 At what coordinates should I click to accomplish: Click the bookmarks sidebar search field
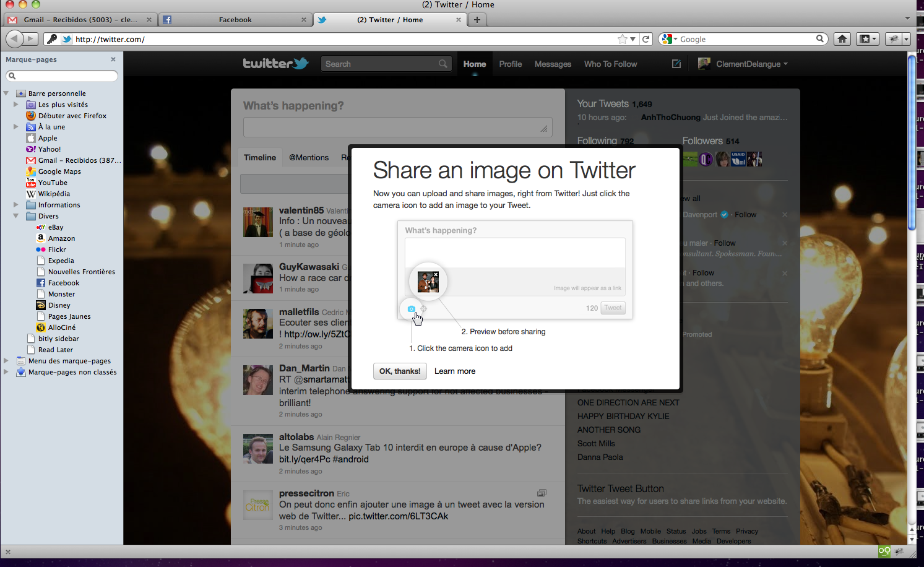coord(62,76)
